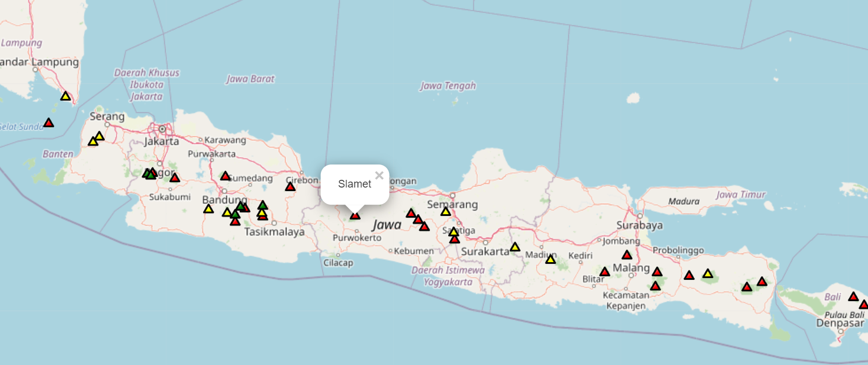Select the red triangle nearest the Kebumen label
The width and height of the screenshot is (868, 365).
click(x=425, y=226)
